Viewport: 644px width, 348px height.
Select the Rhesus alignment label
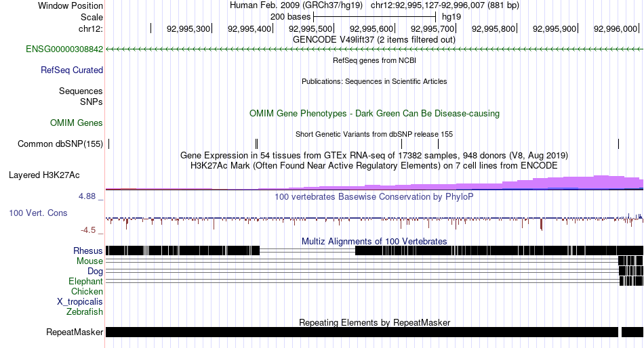pos(88,251)
